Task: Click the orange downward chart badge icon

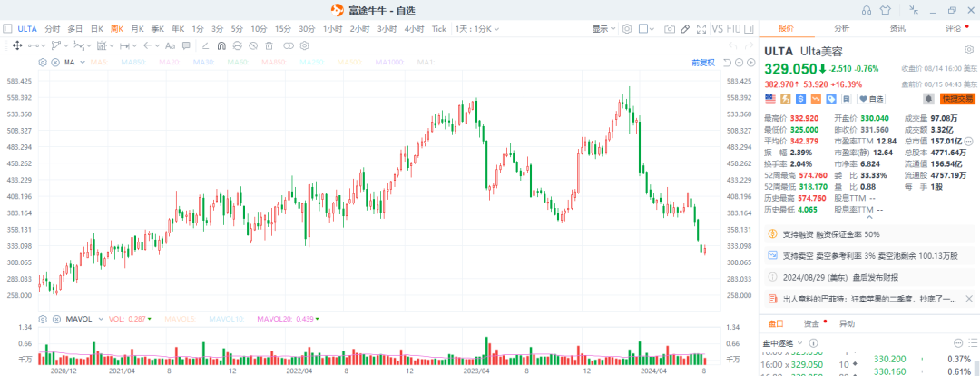Action: click(x=816, y=99)
